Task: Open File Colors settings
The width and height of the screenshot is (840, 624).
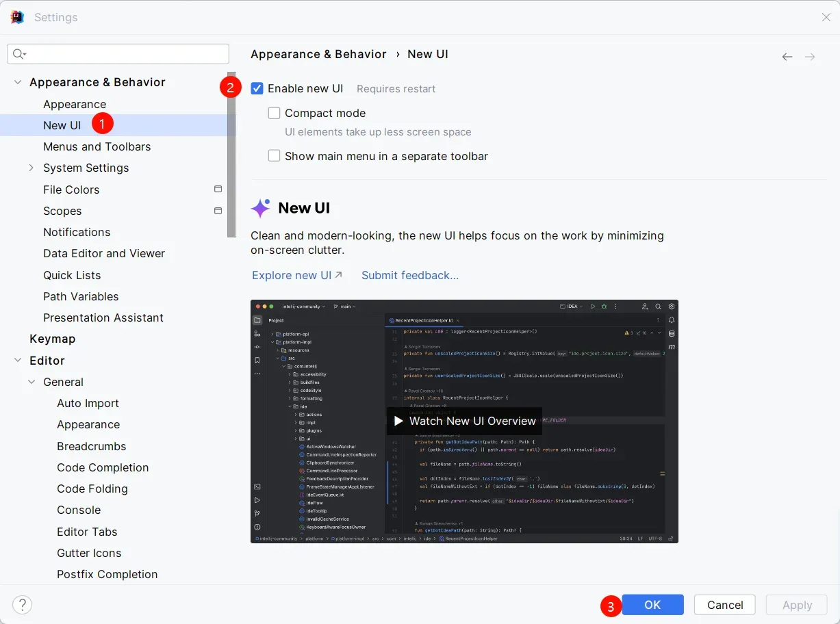Action: click(x=71, y=190)
